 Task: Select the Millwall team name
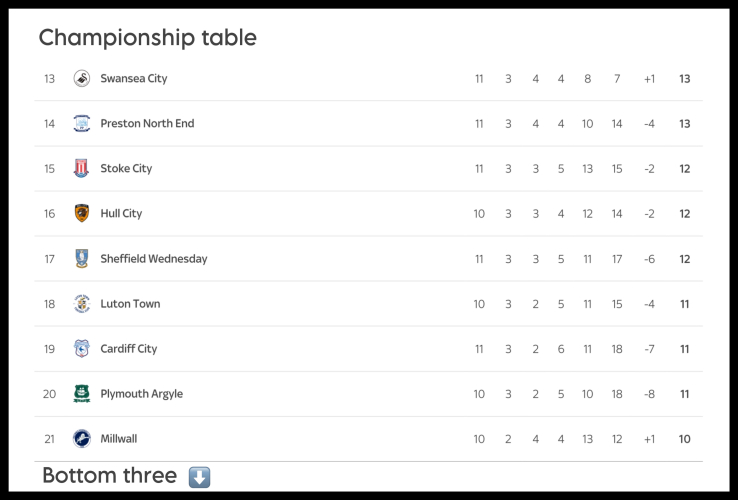(119, 439)
